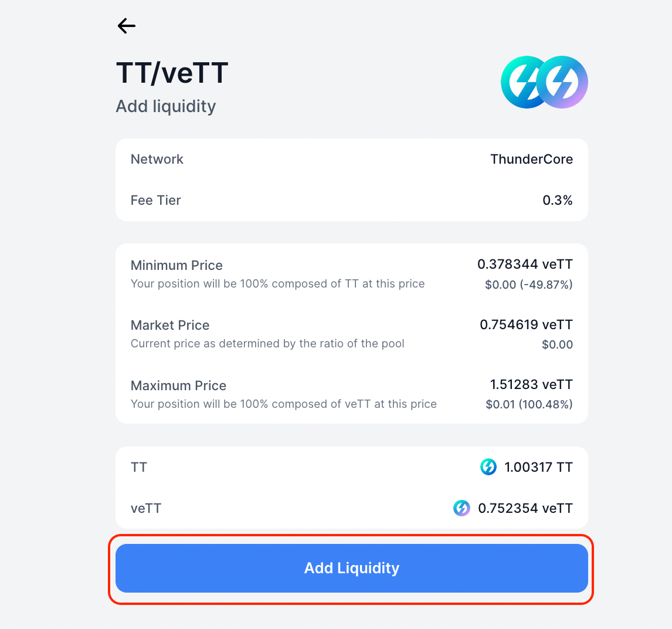Click the 0.752354 veTT deposit amount
The width and height of the screenshot is (672, 629).
pyautogui.click(x=525, y=508)
